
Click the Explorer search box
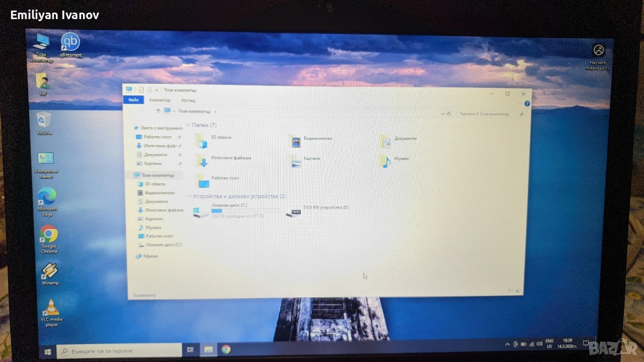pyautogui.click(x=490, y=114)
